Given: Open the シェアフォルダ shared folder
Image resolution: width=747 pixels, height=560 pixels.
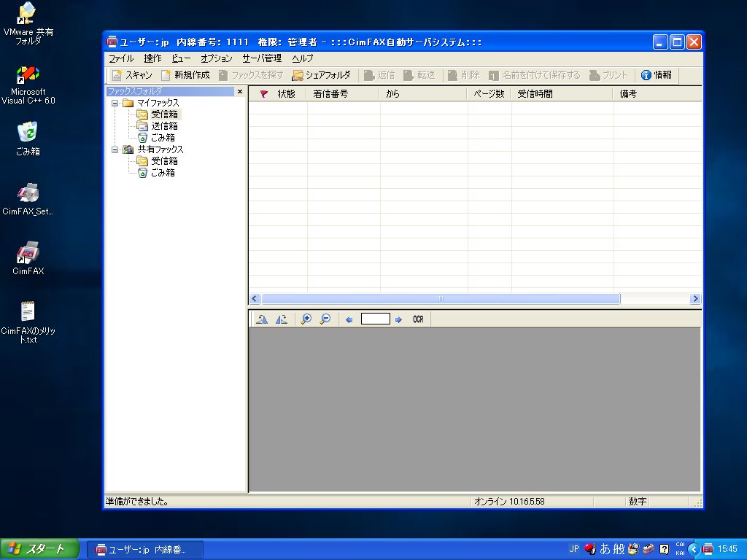Looking at the screenshot, I should click(322, 75).
